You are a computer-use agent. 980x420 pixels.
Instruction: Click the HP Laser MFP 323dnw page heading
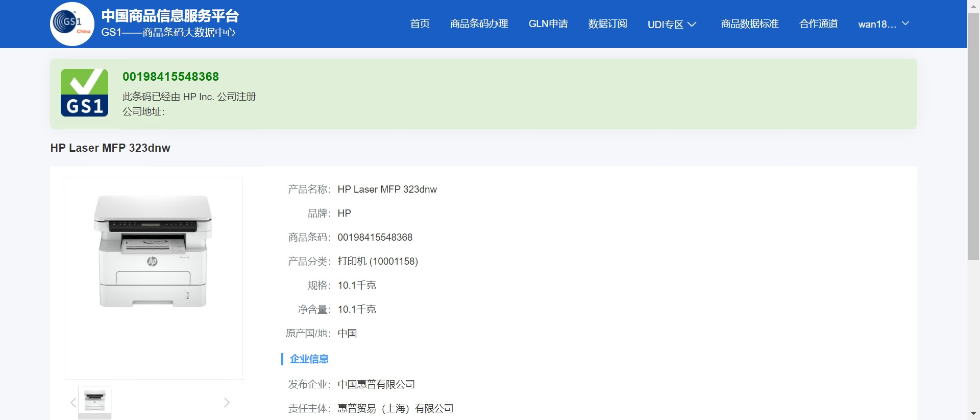tap(110, 148)
